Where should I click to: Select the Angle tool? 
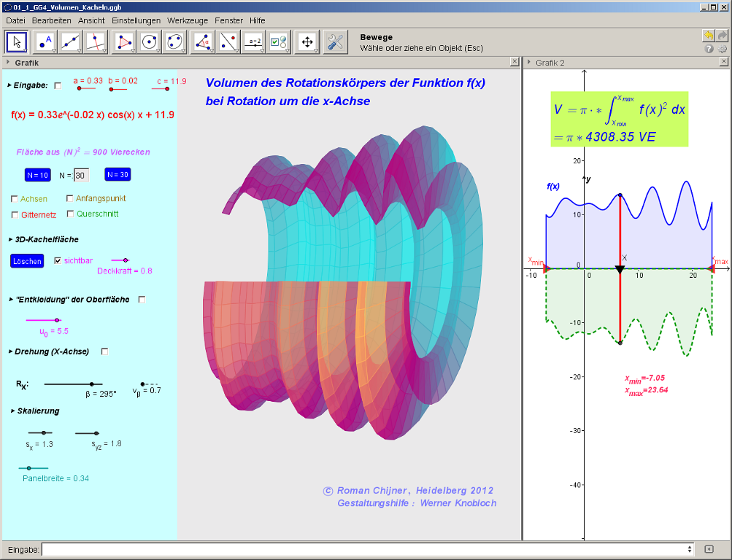coord(202,42)
